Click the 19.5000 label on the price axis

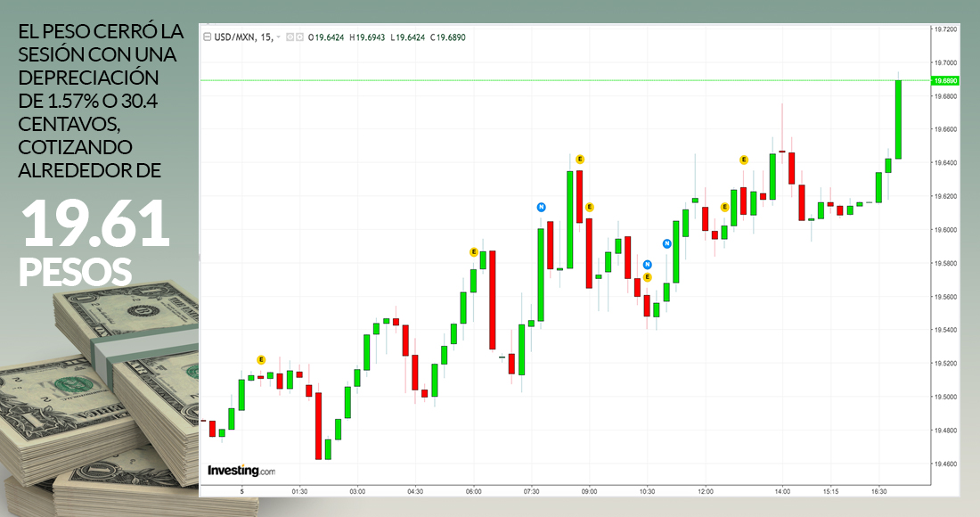click(x=944, y=397)
